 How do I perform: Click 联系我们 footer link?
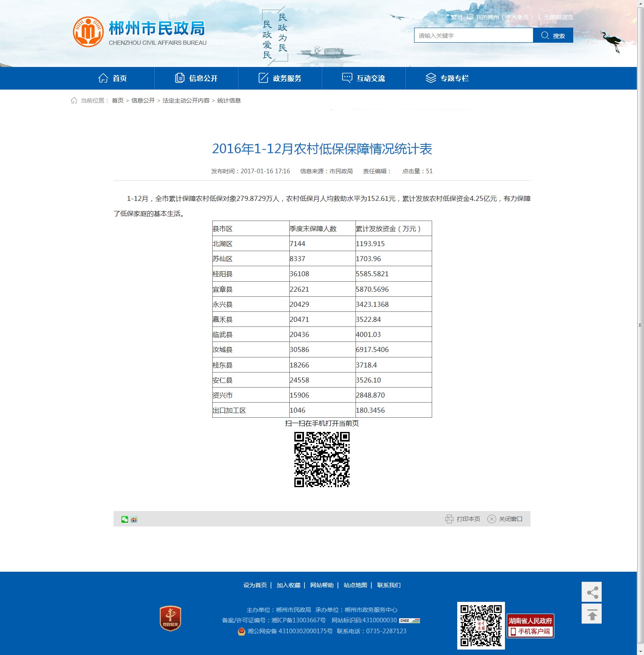(389, 585)
